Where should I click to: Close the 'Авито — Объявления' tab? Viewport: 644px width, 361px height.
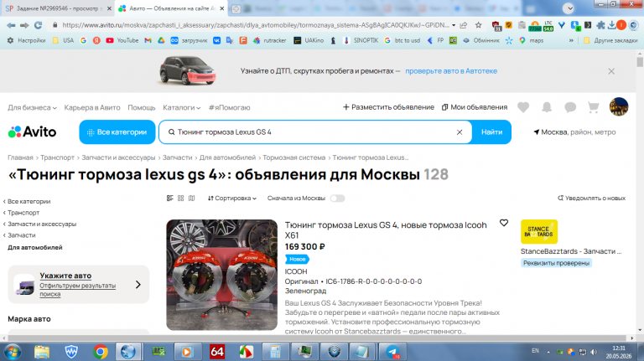[x=221, y=8]
